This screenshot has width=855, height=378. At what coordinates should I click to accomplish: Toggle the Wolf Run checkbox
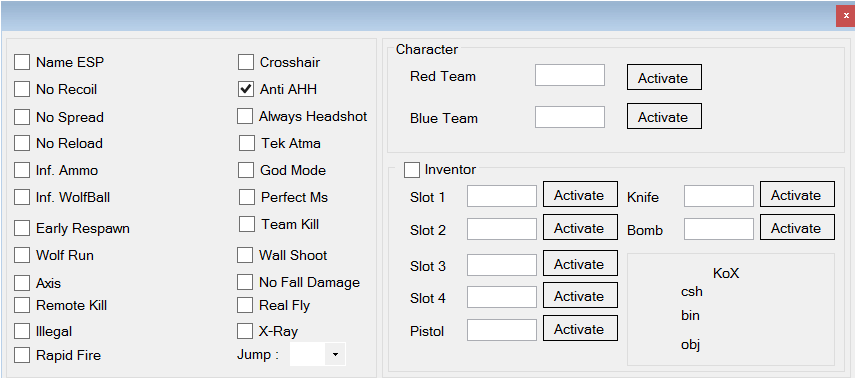pyautogui.click(x=22, y=255)
